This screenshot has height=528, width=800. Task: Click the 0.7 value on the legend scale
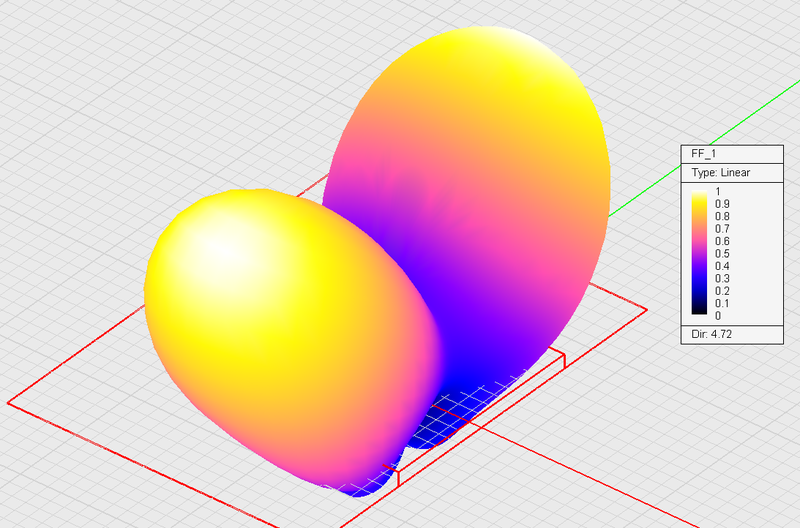point(722,229)
